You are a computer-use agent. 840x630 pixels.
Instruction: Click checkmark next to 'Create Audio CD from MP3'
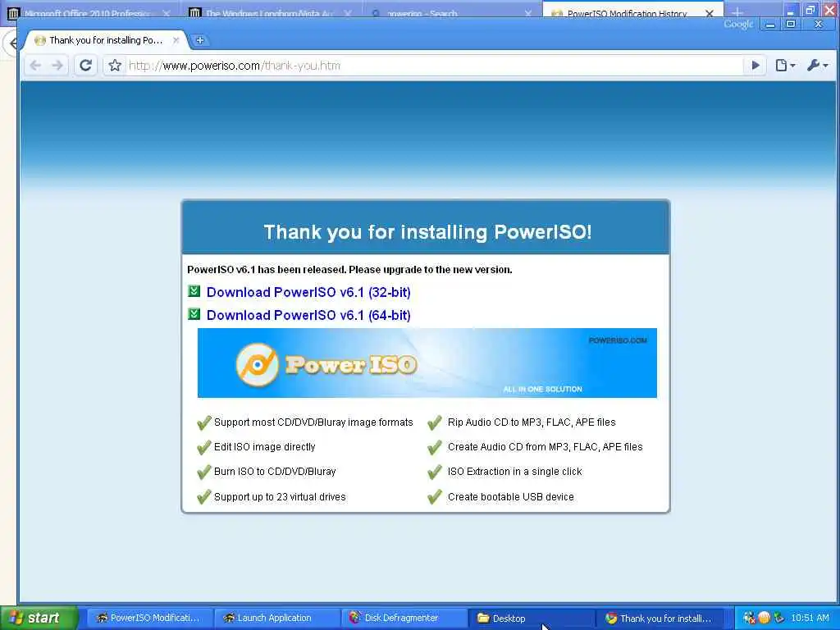pos(435,447)
